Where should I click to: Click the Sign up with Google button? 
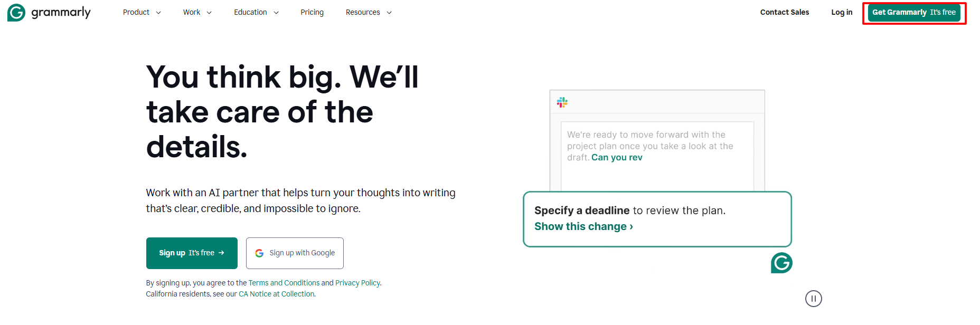[x=295, y=253]
